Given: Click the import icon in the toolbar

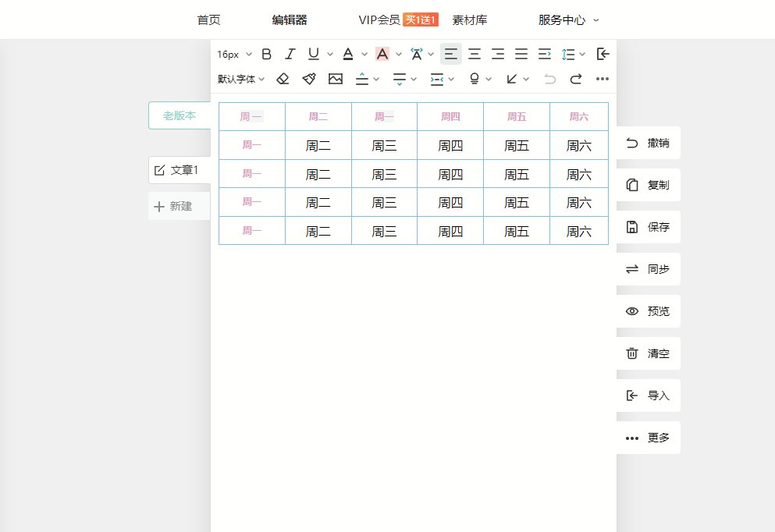Looking at the screenshot, I should (603, 54).
